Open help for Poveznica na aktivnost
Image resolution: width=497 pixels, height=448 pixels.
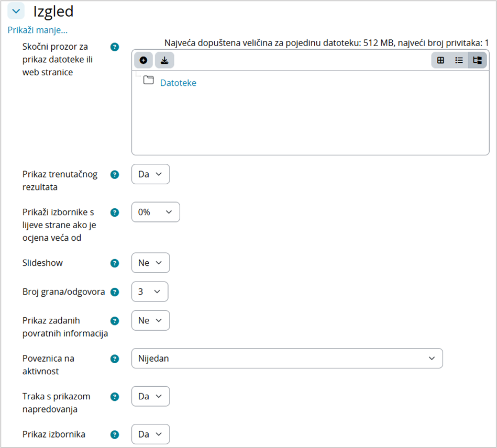(115, 359)
